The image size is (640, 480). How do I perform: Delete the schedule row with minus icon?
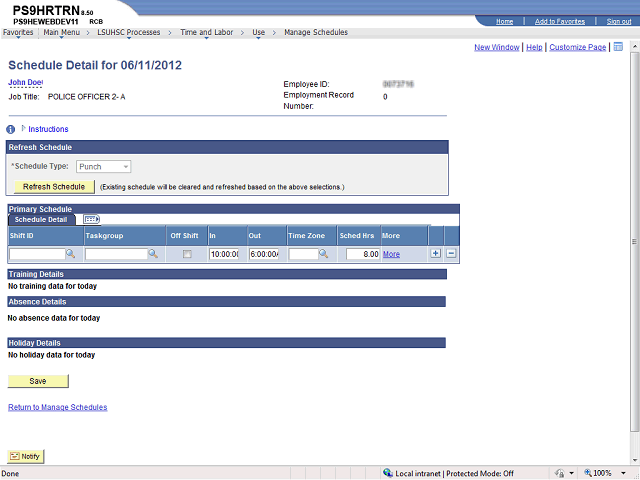[x=451, y=254]
